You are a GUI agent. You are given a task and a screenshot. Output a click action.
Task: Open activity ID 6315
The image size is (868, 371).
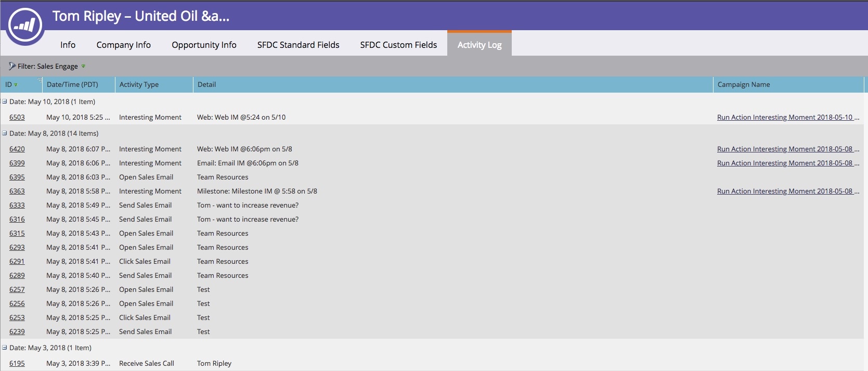pos(17,233)
